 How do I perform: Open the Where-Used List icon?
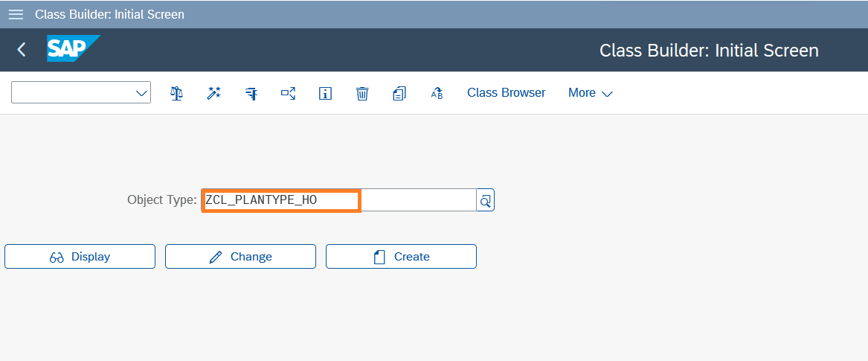point(288,93)
